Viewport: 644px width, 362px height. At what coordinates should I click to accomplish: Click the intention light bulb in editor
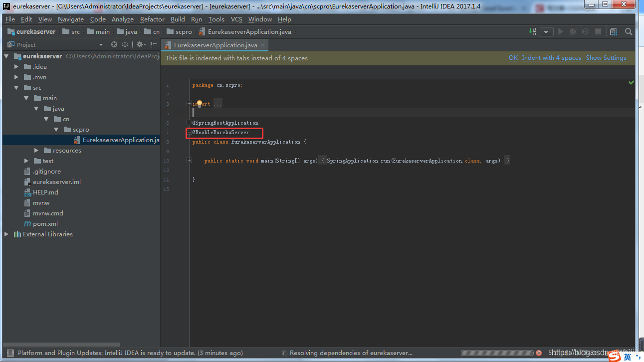pyautogui.click(x=199, y=104)
